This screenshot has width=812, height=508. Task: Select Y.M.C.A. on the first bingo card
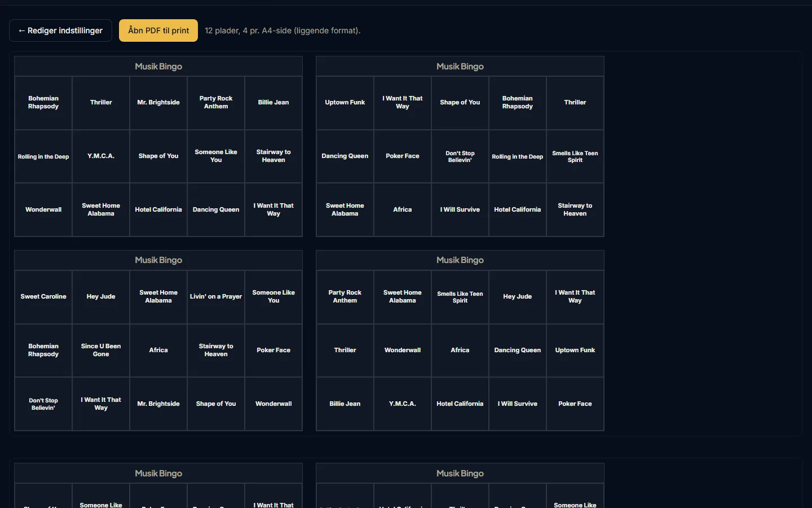tap(101, 156)
